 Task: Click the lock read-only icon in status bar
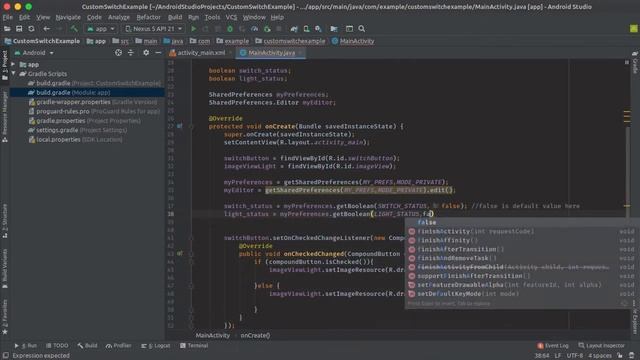click(620, 356)
